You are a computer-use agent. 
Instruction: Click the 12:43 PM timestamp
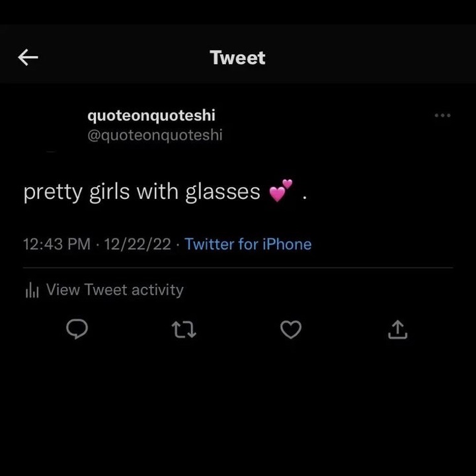click(56, 244)
